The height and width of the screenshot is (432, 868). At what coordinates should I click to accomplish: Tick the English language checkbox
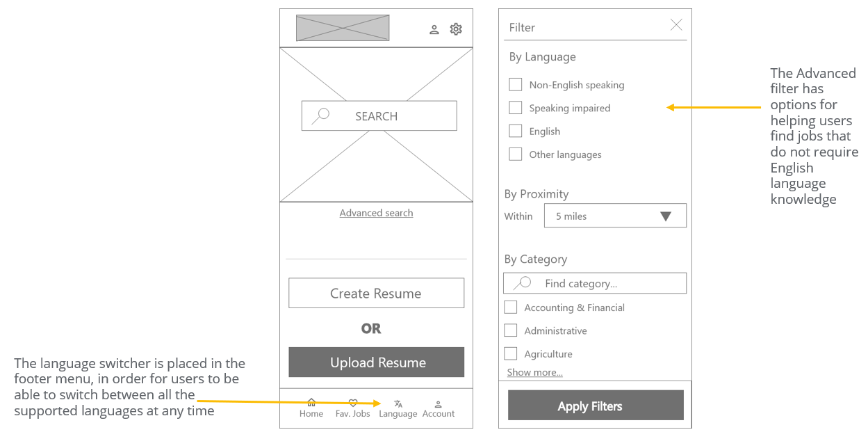click(x=516, y=131)
